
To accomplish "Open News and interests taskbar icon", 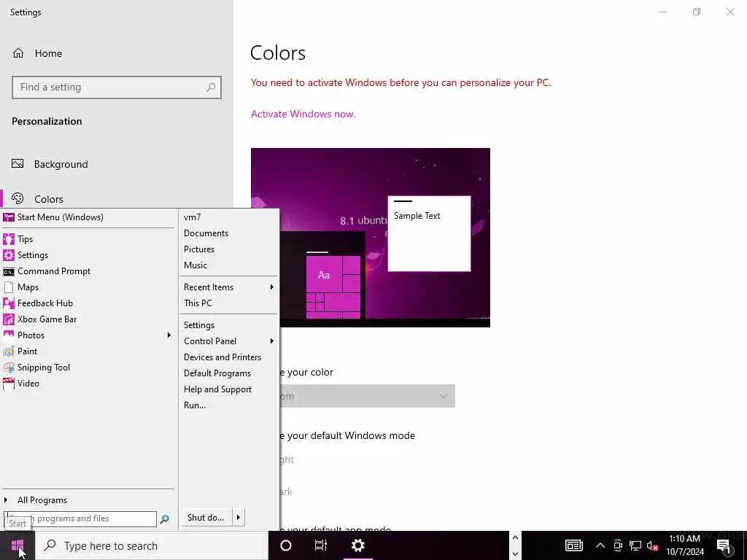I will coord(574,545).
